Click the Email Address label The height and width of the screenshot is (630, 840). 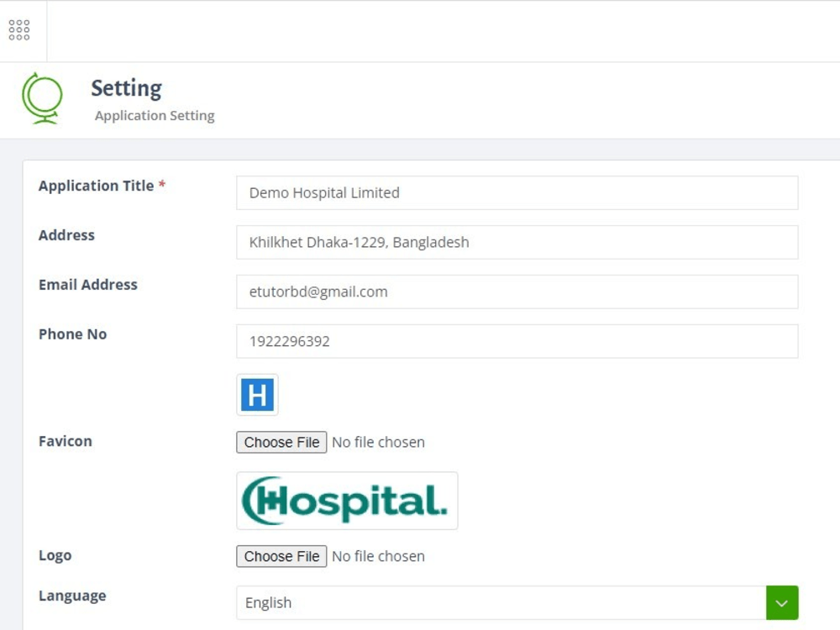pyautogui.click(x=88, y=285)
